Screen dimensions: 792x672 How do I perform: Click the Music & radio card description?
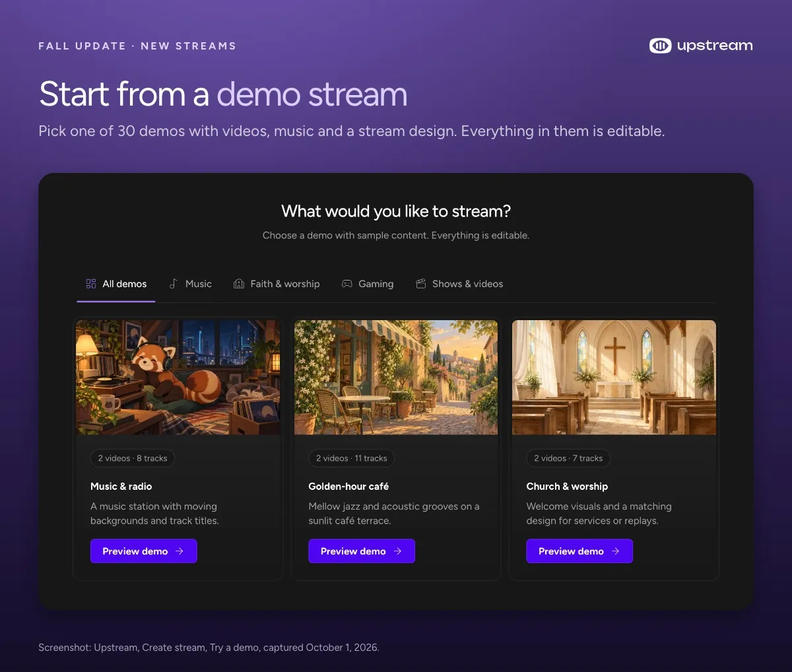point(154,514)
